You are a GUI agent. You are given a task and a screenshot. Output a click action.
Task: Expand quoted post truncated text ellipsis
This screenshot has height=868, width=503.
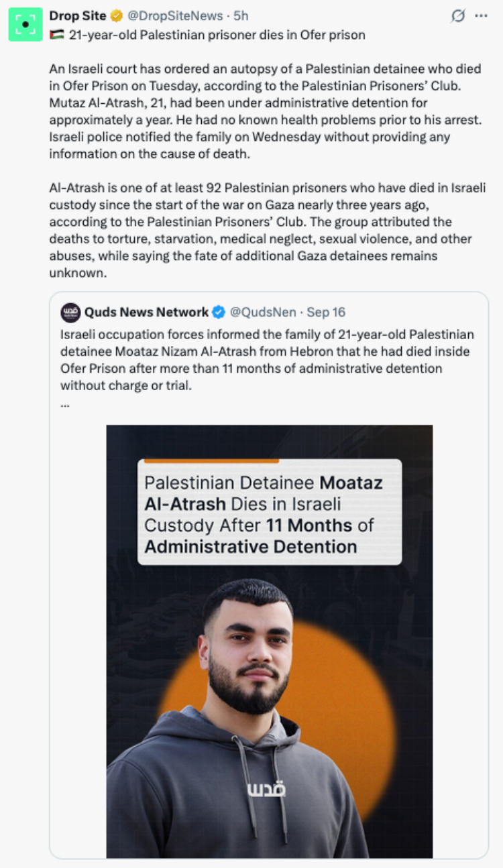65,404
